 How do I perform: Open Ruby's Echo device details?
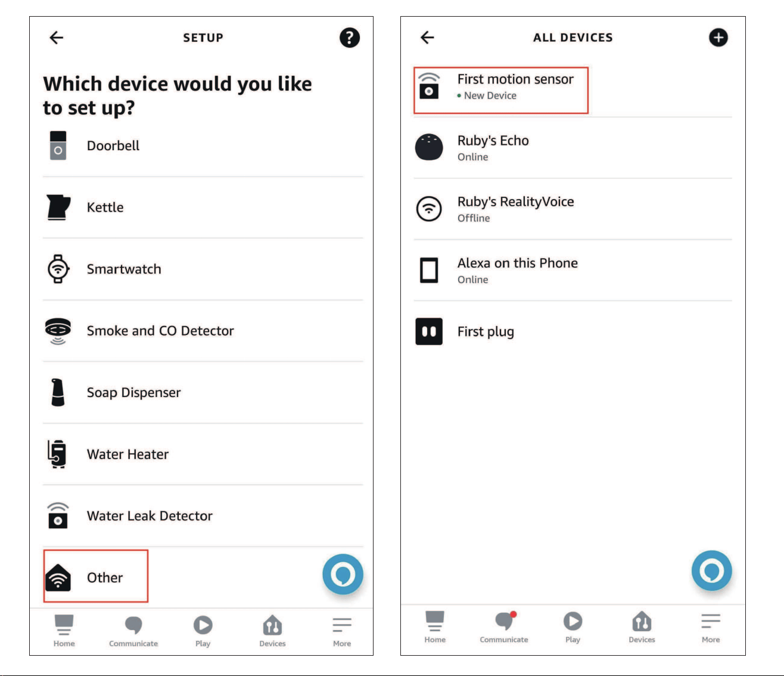pyautogui.click(x=573, y=148)
